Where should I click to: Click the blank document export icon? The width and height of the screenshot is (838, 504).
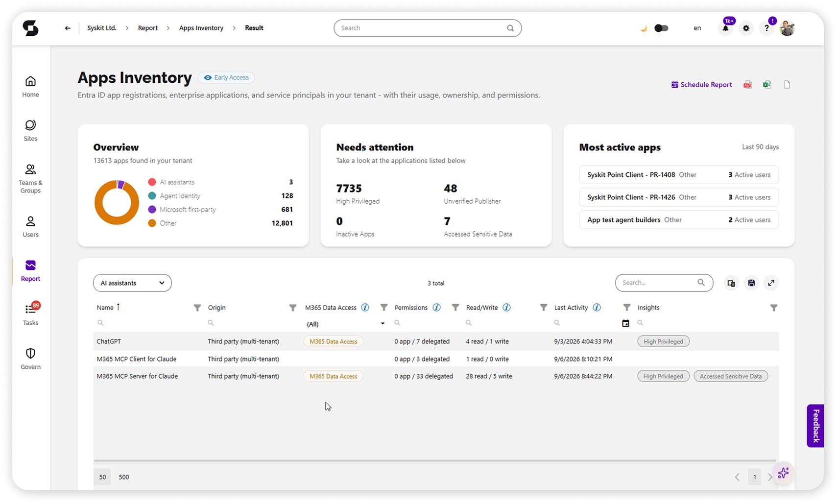tap(787, 85)
